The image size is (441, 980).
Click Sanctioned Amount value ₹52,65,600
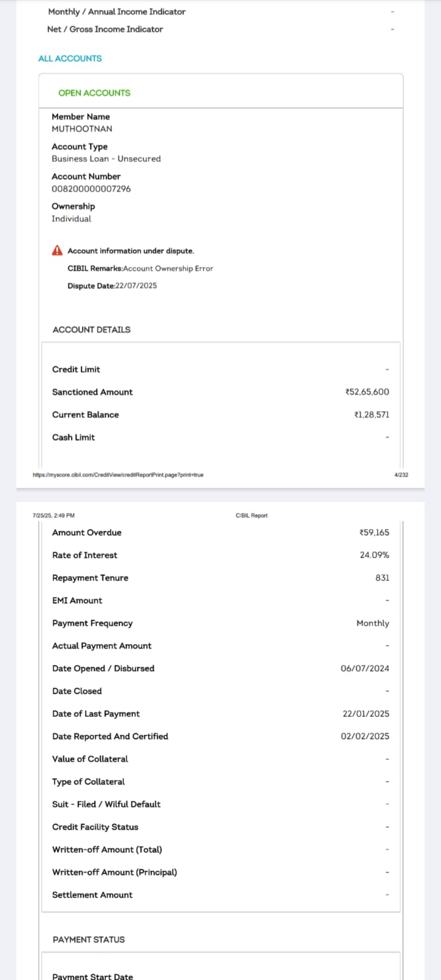click(367, 392)
